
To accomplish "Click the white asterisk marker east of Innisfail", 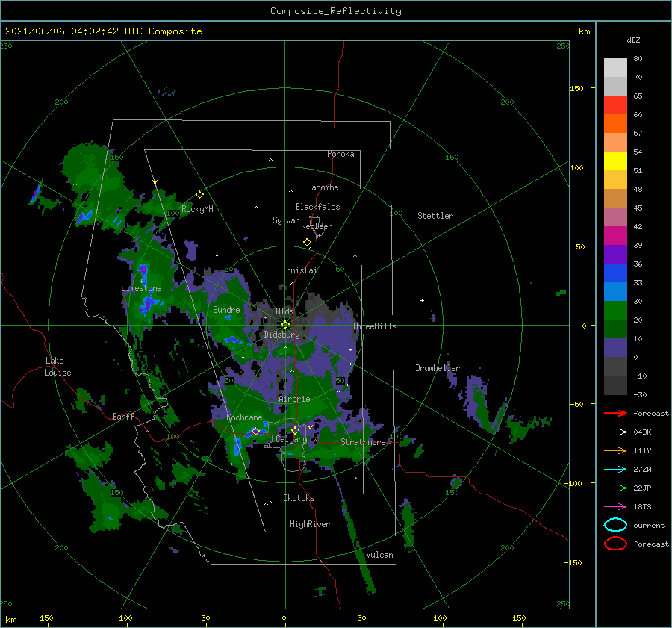I will pos(355,256).
